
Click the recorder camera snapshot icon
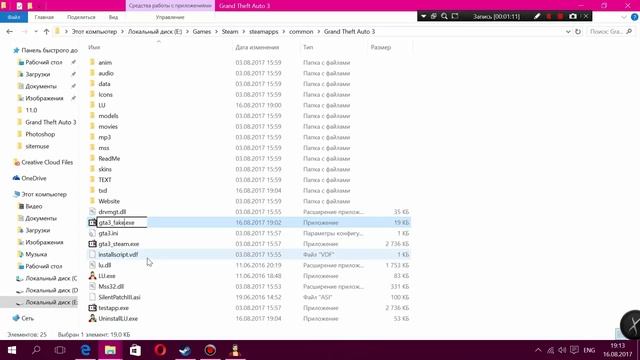573,16
